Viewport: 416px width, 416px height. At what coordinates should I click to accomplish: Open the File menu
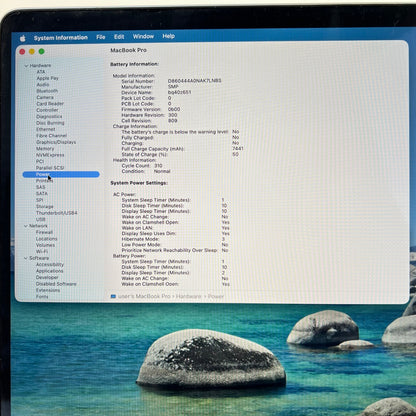click(101, 37)
